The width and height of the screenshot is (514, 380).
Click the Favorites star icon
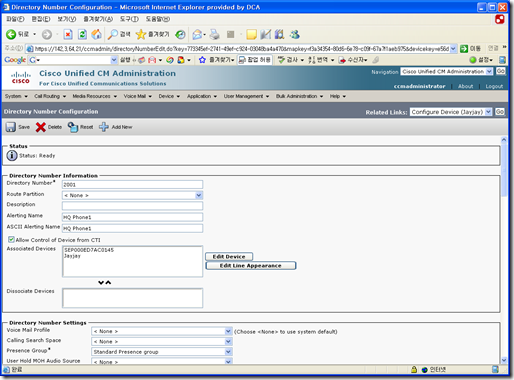click(x=141, y=34)
